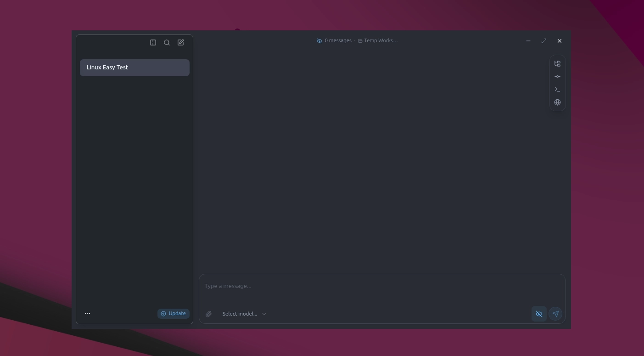Viewport: 644px width, 356px height.
Task: Click the Temp Works folder indicator
Action: point(377,40)
